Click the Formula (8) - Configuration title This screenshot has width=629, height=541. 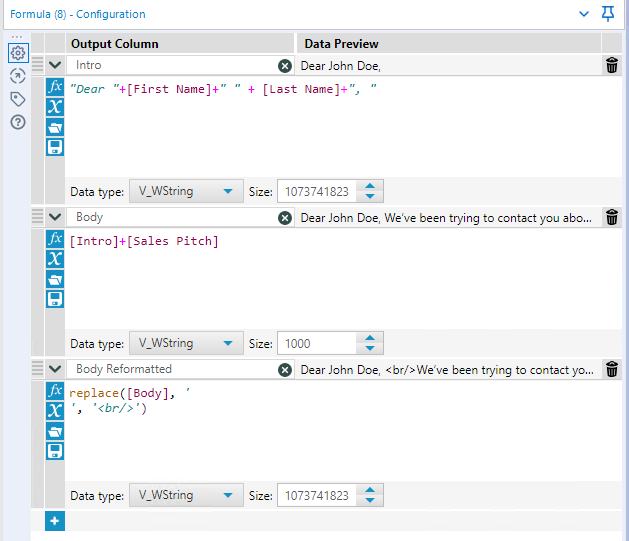[x=78, y=14]
